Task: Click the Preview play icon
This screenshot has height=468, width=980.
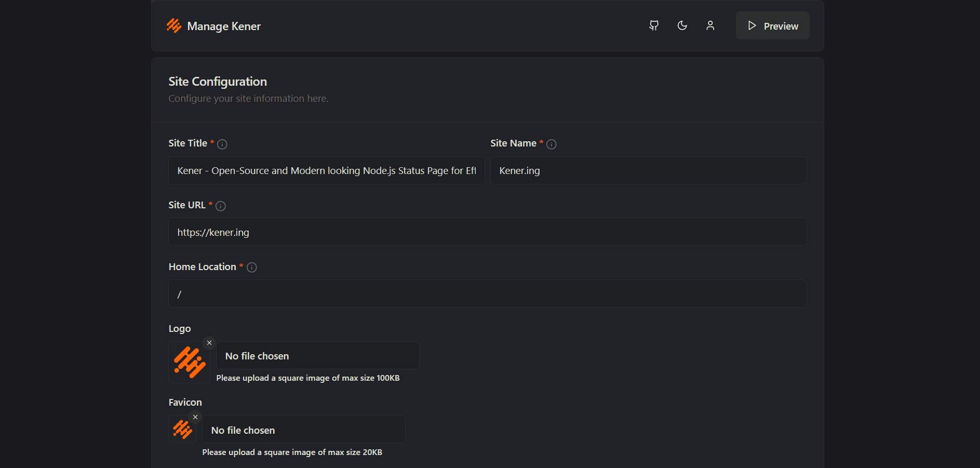Action: (751, 25)
